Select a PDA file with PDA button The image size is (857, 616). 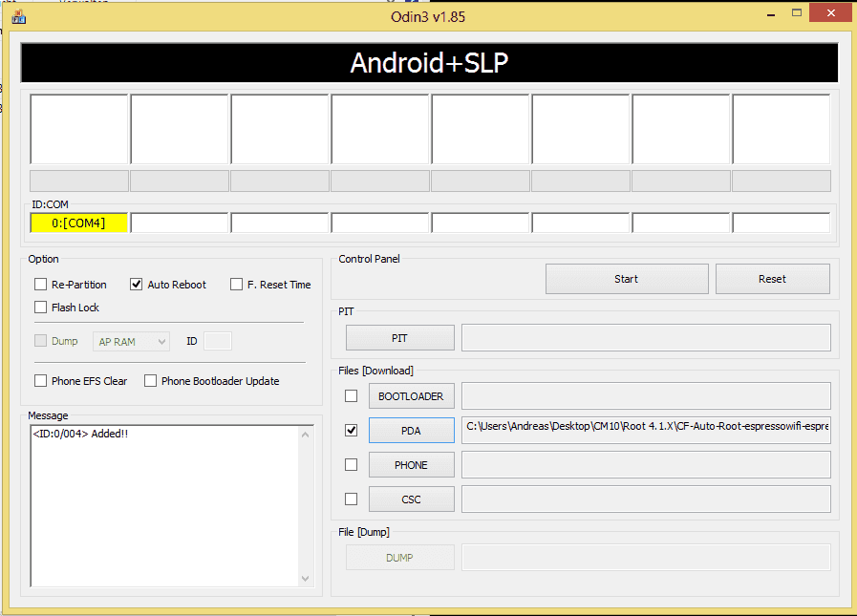click(411, 431)
